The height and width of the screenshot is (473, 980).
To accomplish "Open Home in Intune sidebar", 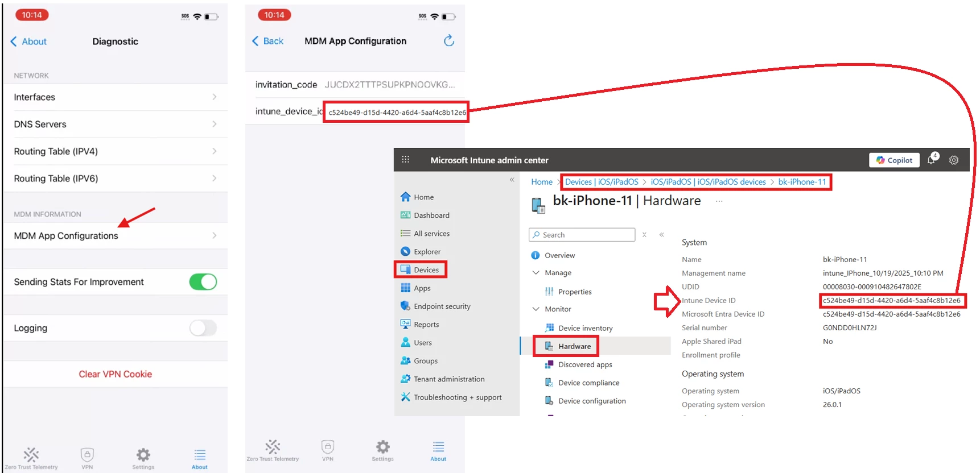I will [x=417, y=197].
